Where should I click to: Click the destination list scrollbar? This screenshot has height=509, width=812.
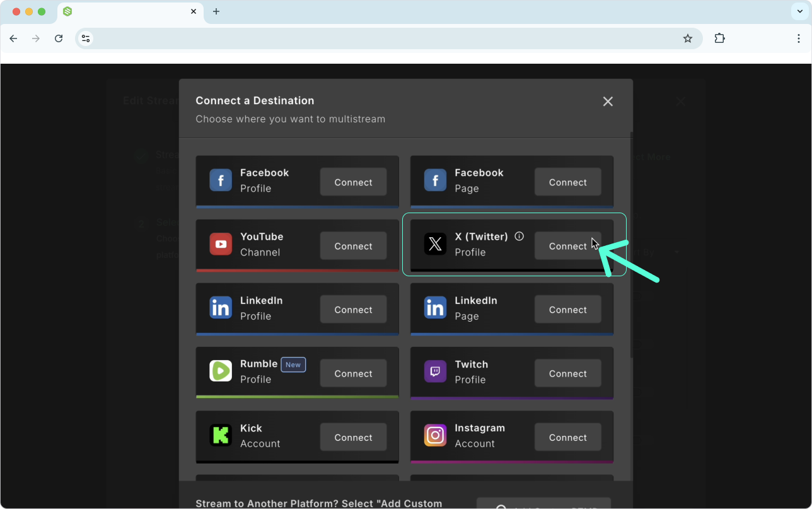click(x=631, y=246)
